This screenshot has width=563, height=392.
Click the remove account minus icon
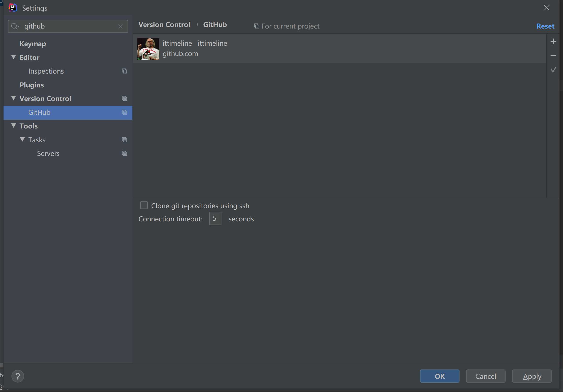[x=554, y=56]
